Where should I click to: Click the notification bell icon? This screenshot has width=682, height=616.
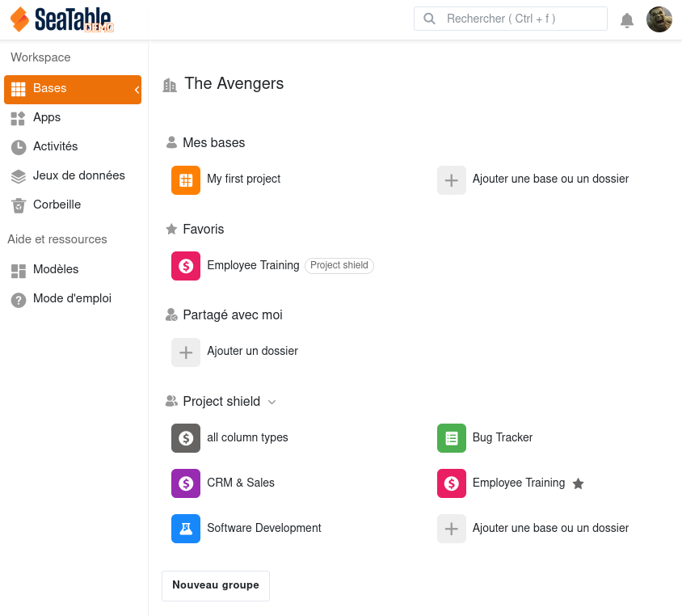coord(627,20)
